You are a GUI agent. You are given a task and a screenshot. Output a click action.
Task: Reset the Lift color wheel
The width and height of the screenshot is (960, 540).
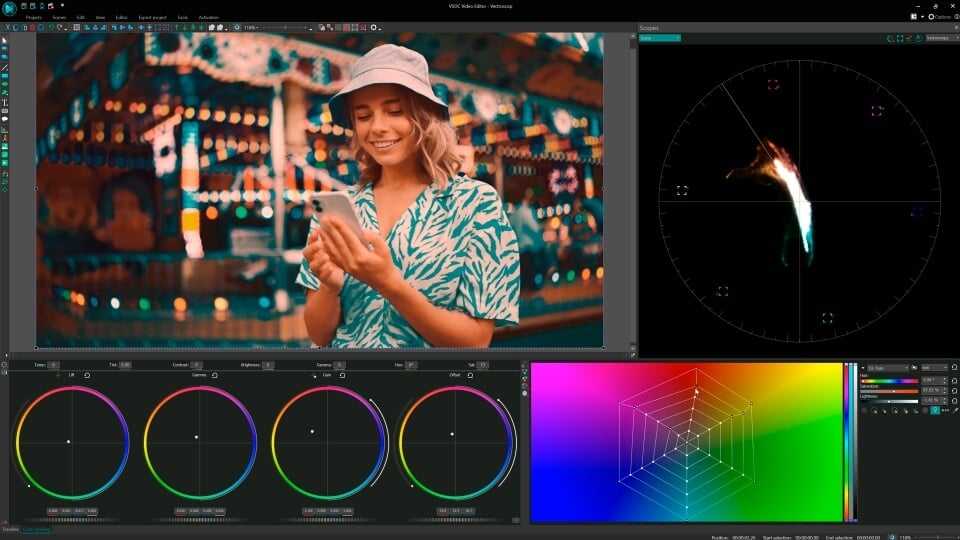87,375
